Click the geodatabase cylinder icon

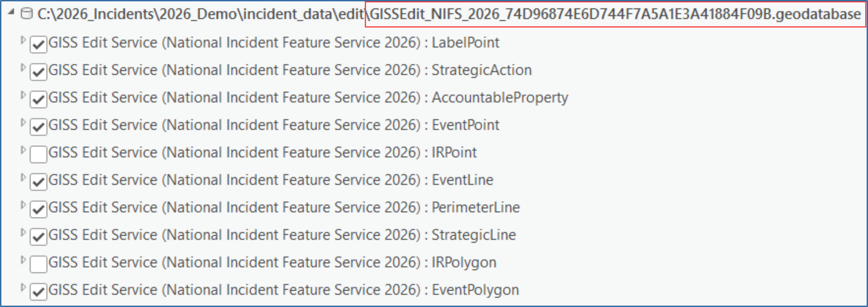coord(26,14)
